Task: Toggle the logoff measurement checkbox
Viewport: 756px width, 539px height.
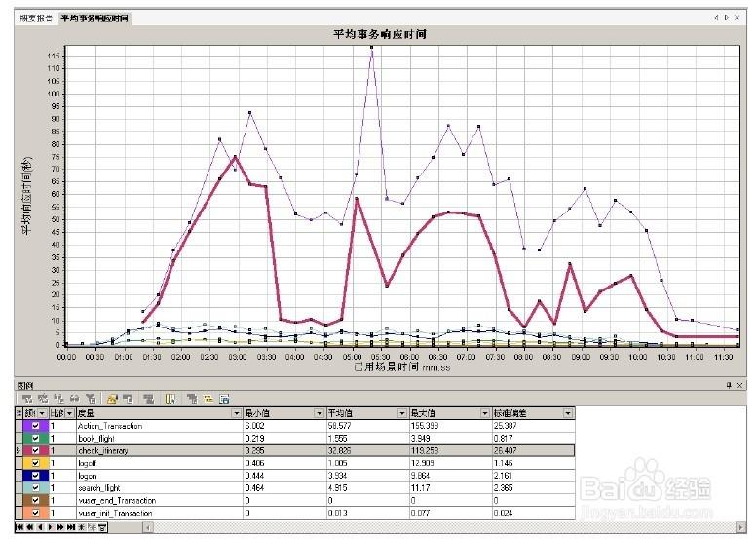Action: click(37, 463)
